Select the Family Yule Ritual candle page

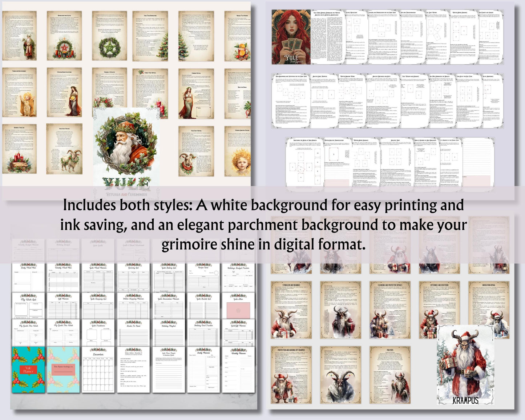[x=150, y=93]
